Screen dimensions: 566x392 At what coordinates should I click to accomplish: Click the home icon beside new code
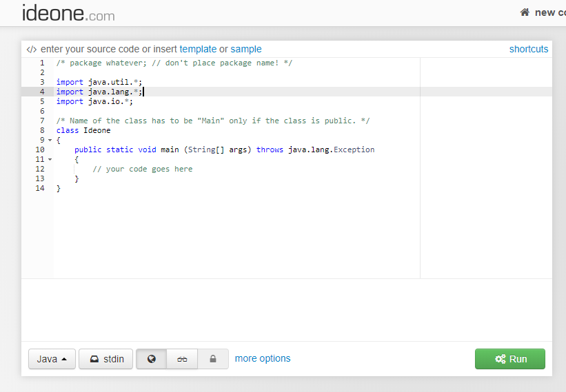click(x=525, y=12)
